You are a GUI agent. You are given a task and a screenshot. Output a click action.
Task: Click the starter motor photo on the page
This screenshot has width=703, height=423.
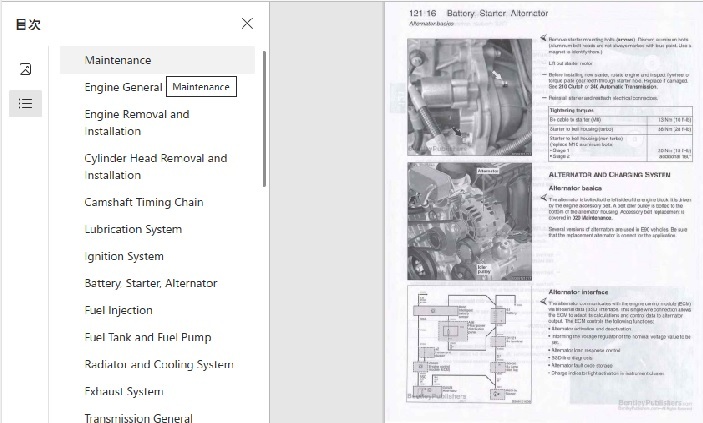[x=469, y=97]
